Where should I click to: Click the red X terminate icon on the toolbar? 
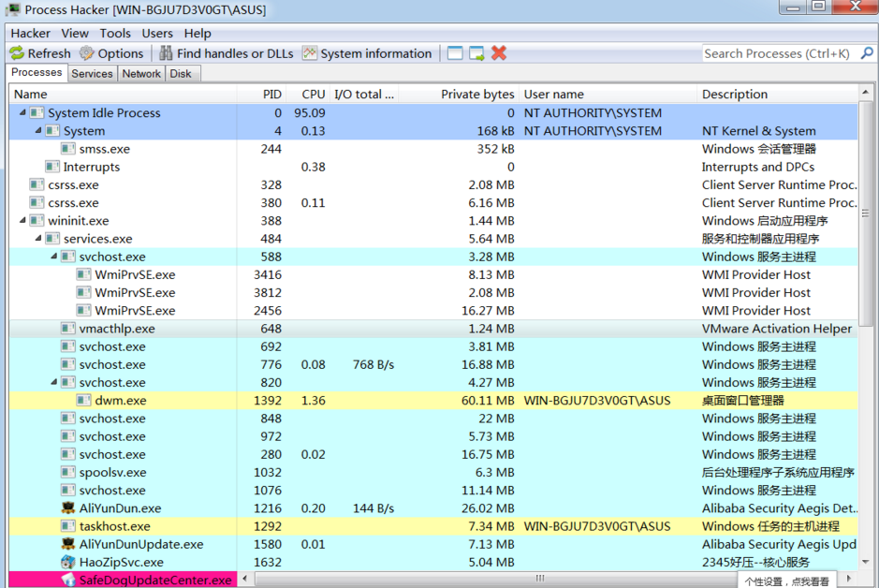[499, 53]
